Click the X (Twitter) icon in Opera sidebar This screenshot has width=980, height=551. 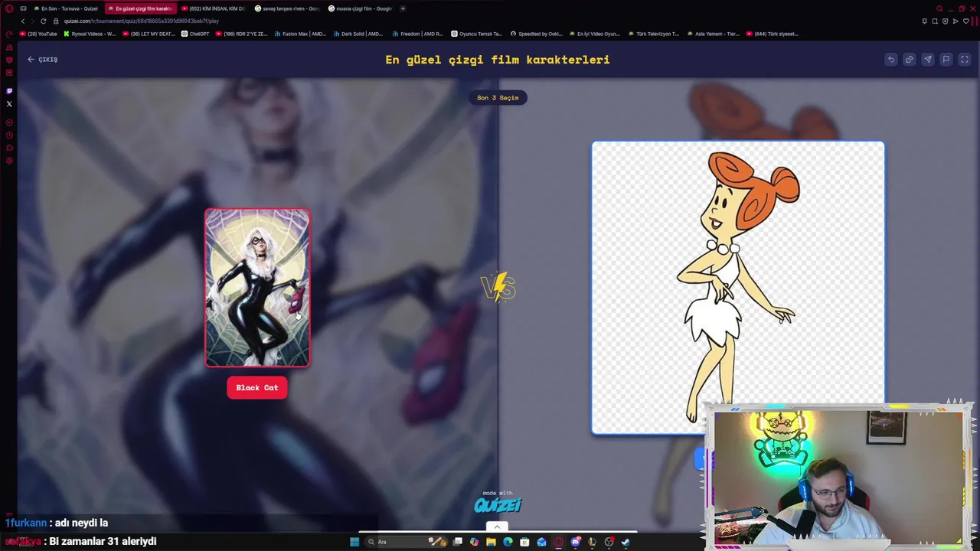(9, 103)
